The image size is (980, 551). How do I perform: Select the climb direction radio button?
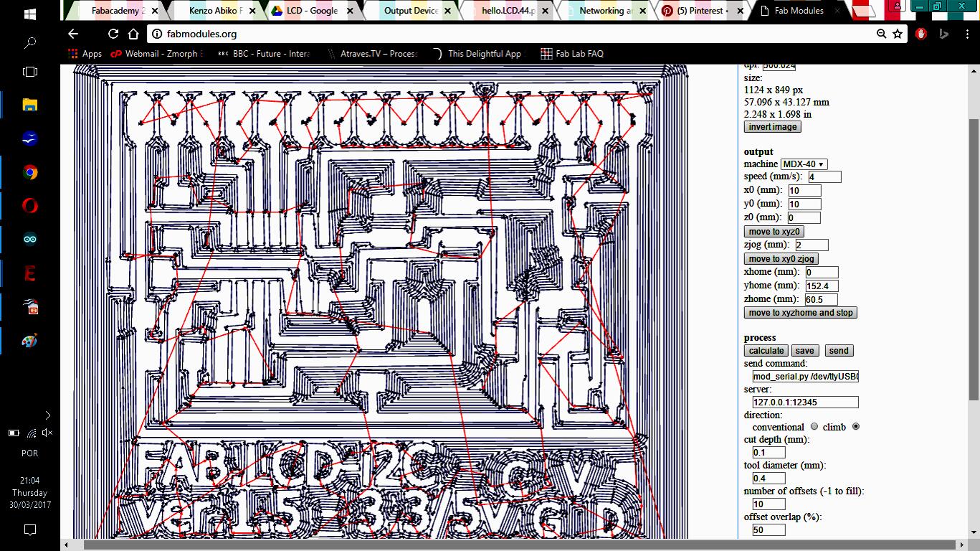(855, 427)
